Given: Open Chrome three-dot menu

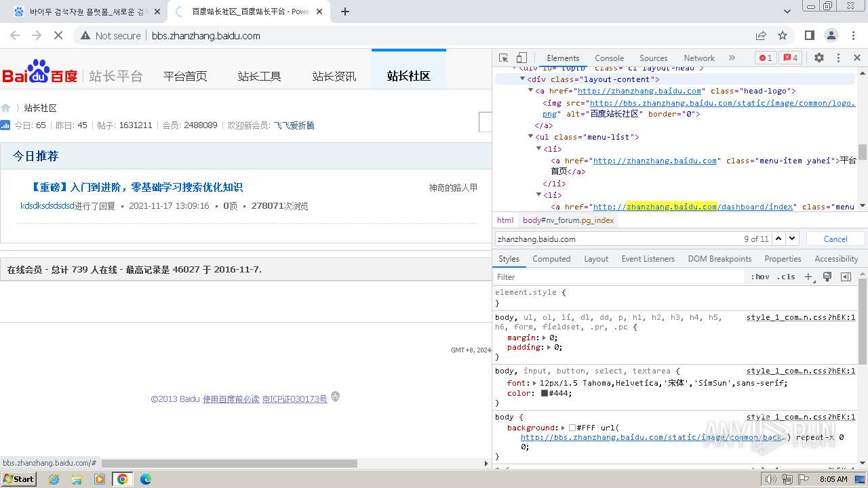Looking at the screenshot, I should [853, 35].
